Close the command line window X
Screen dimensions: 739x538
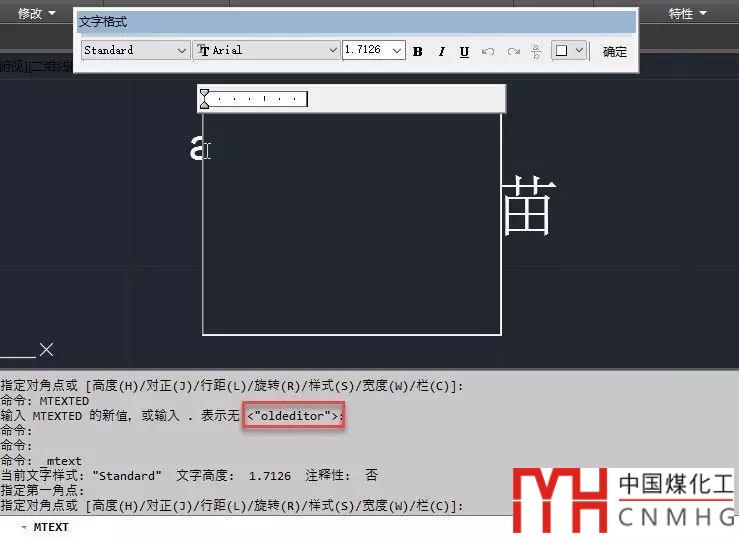pyautogui.click(x=46, y=350)
